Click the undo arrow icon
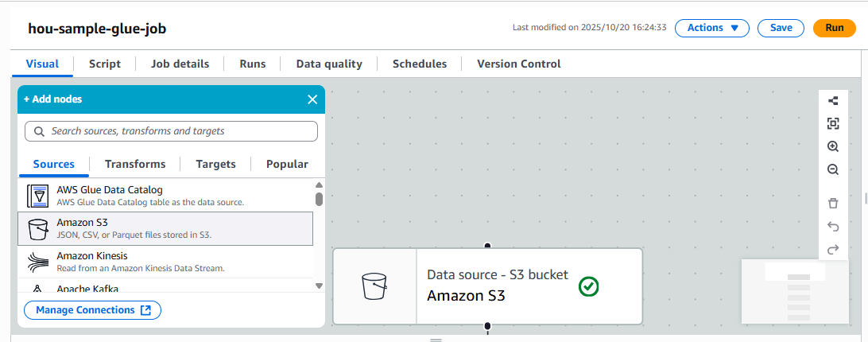This screenshot has width=868, height=342. pos(833,227)
